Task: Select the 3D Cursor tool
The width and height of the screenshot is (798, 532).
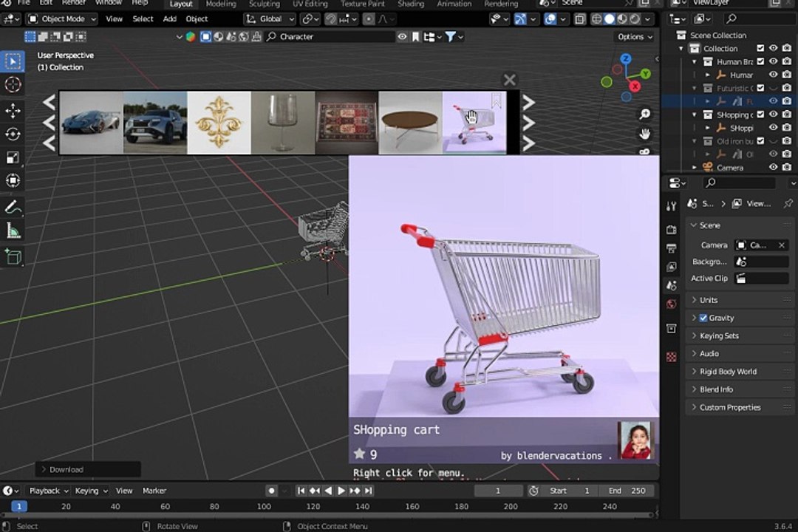Action: (x=13, y=84)
